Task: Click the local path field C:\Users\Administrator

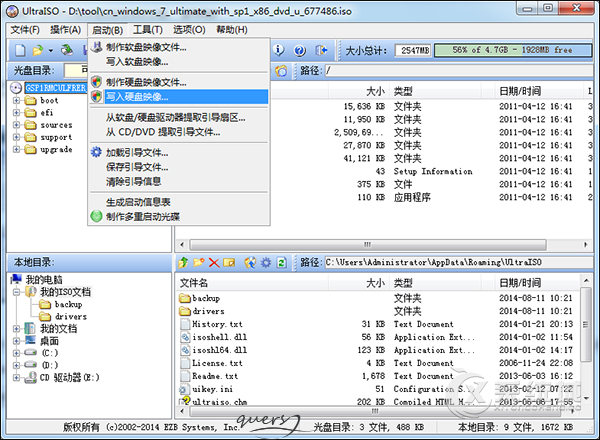Action: [x=458, y=262]
